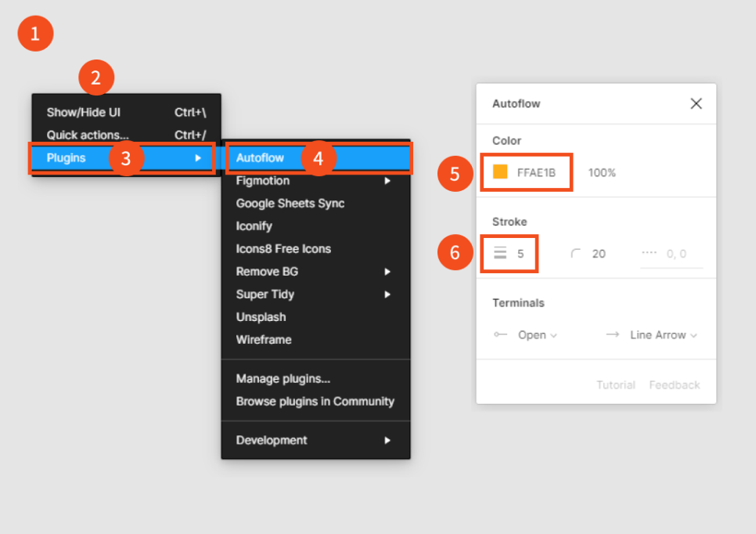756x534 pixels.
Task: Choose the Super Tidy plugin entry
Action: [x=316, y=294]
